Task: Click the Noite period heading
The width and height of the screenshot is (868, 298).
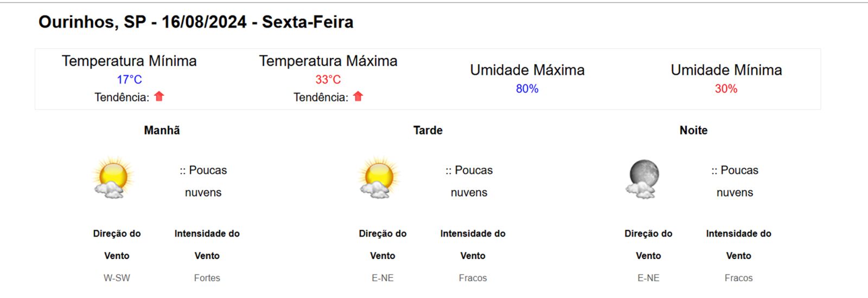Action: click(x=693, y=130)
